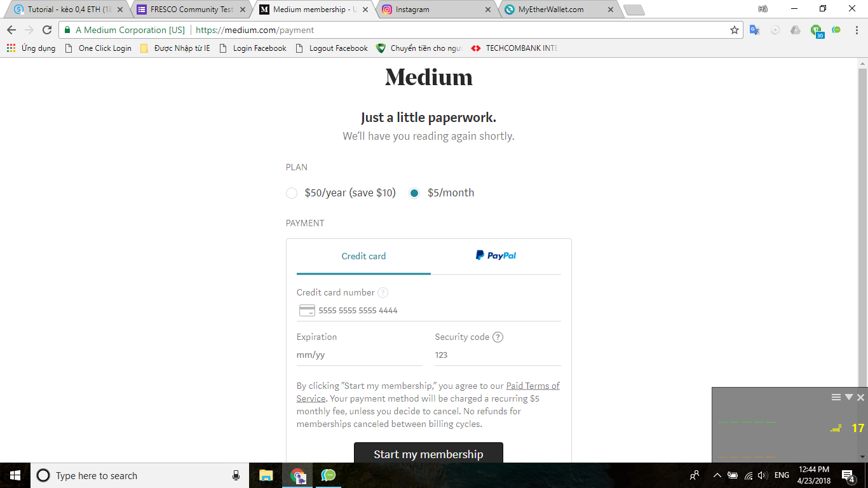Open the TECHCOMBANK bookmark

(515, 48)
